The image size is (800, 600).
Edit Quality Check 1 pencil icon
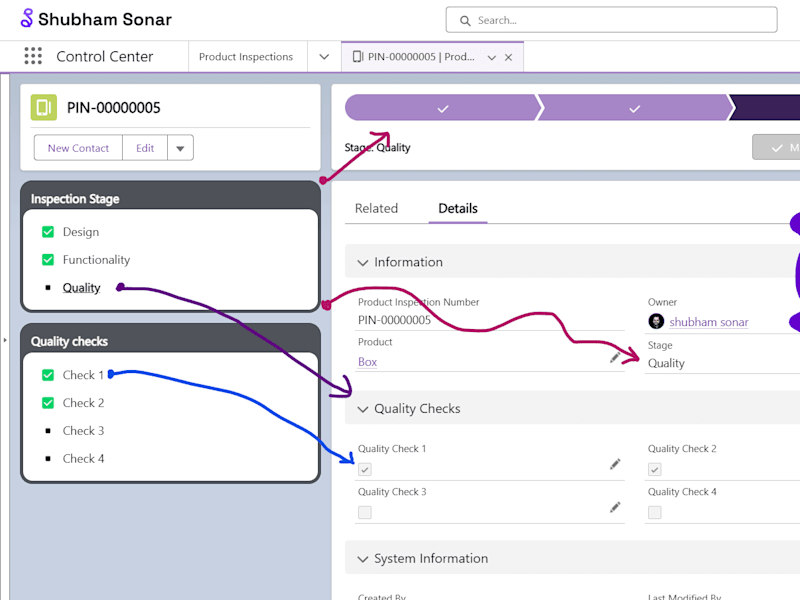615,464
